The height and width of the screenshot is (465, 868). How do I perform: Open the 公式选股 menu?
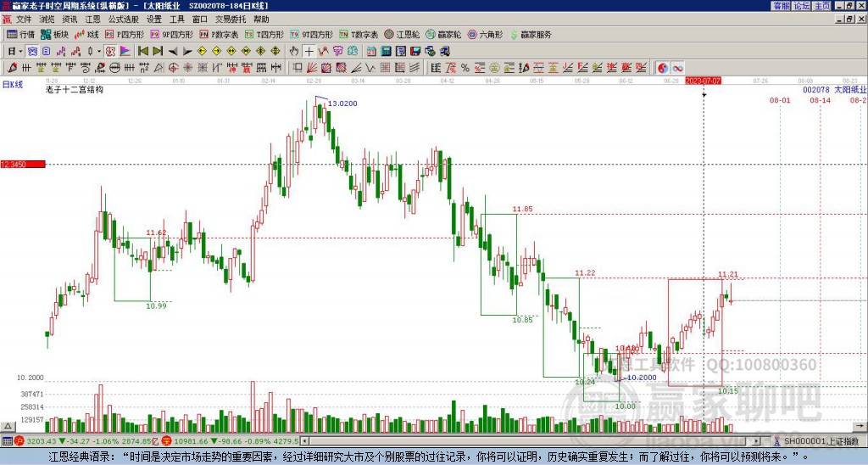(122, 19)
